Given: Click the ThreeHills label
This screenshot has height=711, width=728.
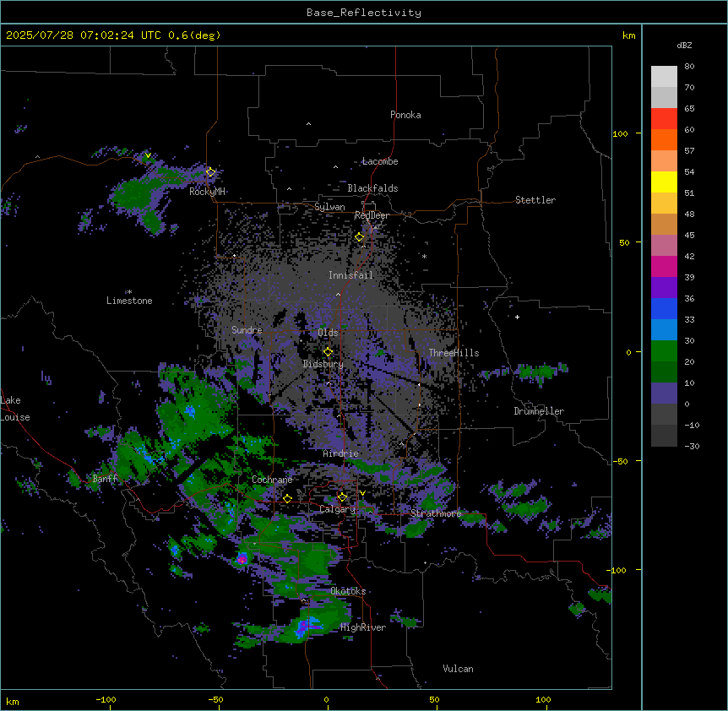Looking at the screenshot, I should pyautogui.click(x=454, y=353).
